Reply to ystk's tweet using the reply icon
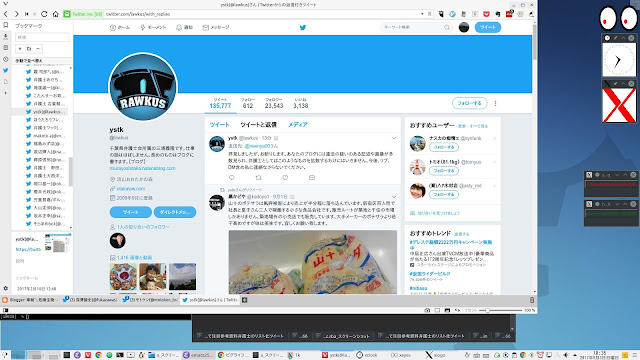Image resolution: width=640 pixels, height=360 pixels. click(x=232, y=178)
